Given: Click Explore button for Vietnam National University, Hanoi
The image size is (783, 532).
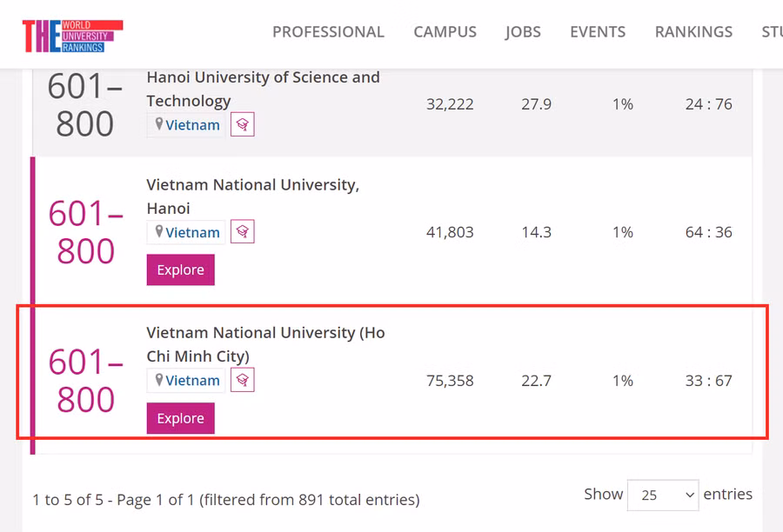Looking at the screenshot, I should coord(181,270).
